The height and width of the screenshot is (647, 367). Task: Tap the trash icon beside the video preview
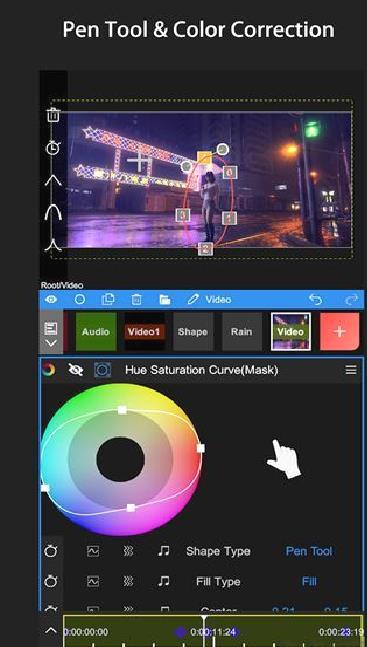(53, 115)
